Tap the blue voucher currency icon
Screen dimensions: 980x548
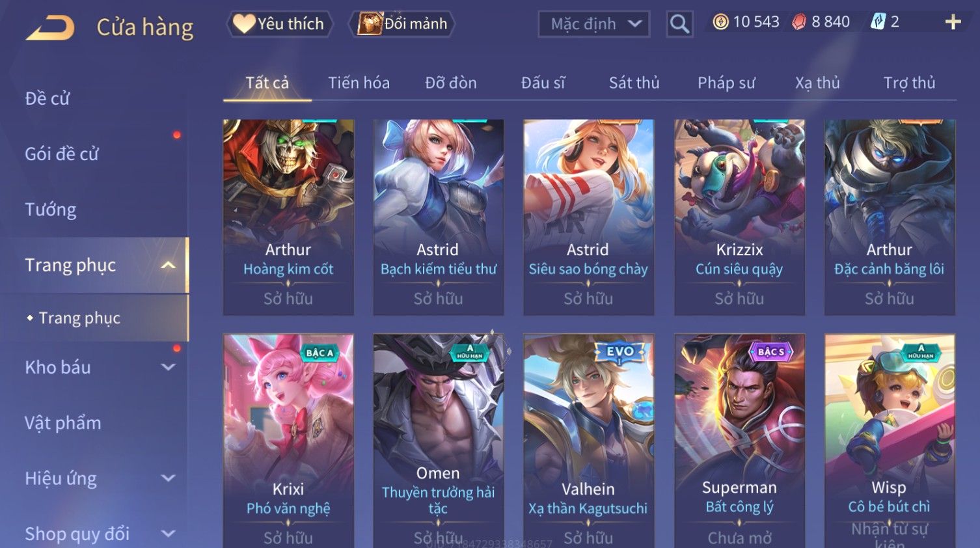coord(878,22)
